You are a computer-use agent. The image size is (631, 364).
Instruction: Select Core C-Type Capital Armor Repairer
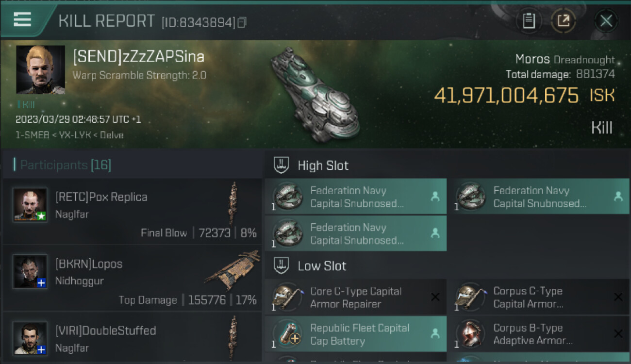click(x=356, y=298)
